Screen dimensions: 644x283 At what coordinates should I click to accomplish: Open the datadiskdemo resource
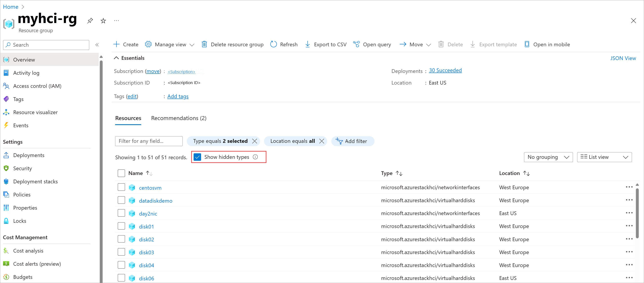point(155,201)
